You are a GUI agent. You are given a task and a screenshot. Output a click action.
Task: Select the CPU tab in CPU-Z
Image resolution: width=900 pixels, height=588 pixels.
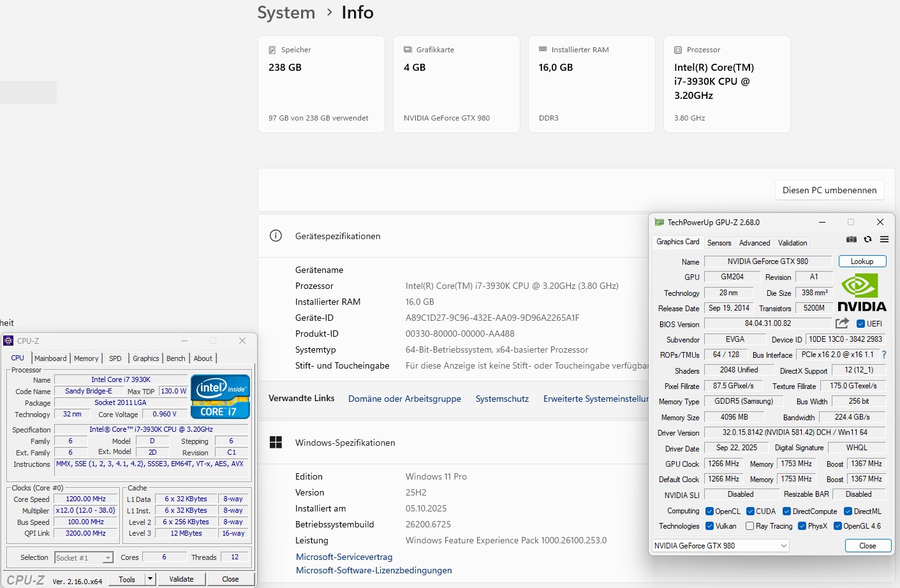click(18, 358)
